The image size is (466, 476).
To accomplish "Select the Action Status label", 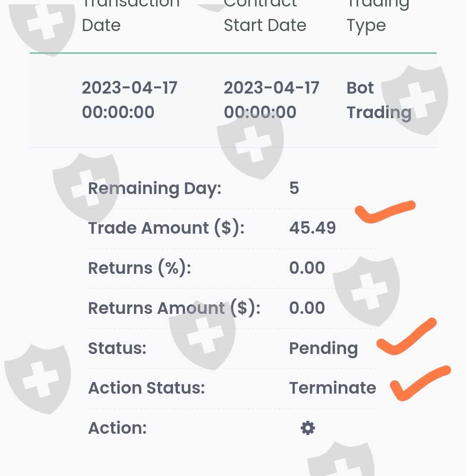I will point(146,388).
